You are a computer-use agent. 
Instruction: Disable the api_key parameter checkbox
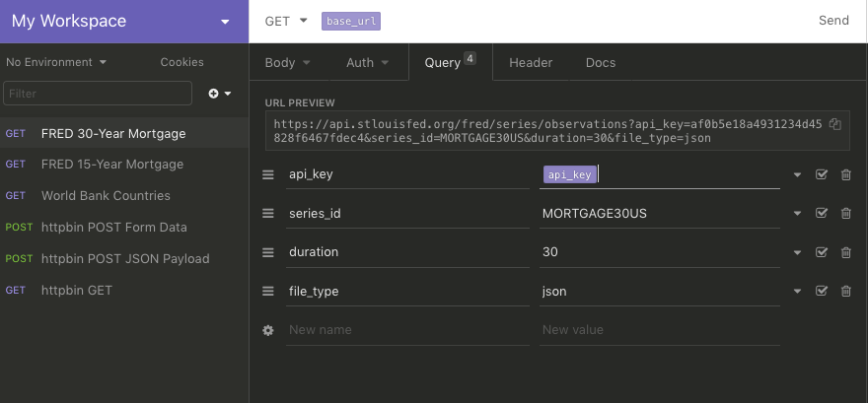tap(822, 174)
